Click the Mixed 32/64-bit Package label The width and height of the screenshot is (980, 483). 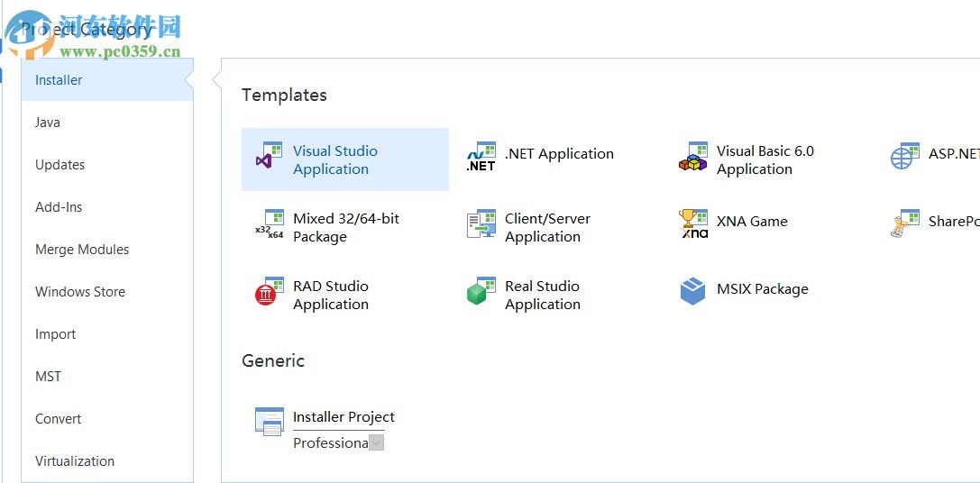[346, 227]
